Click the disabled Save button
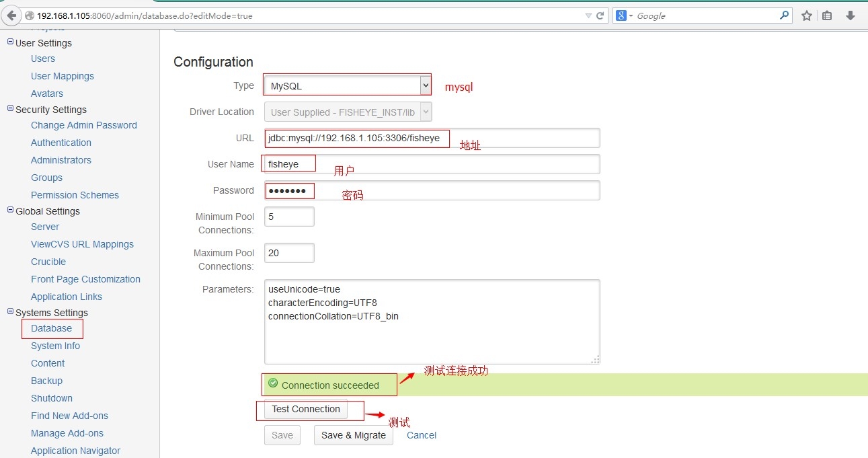This screenshot has width=868, height=458. [282, 435]
